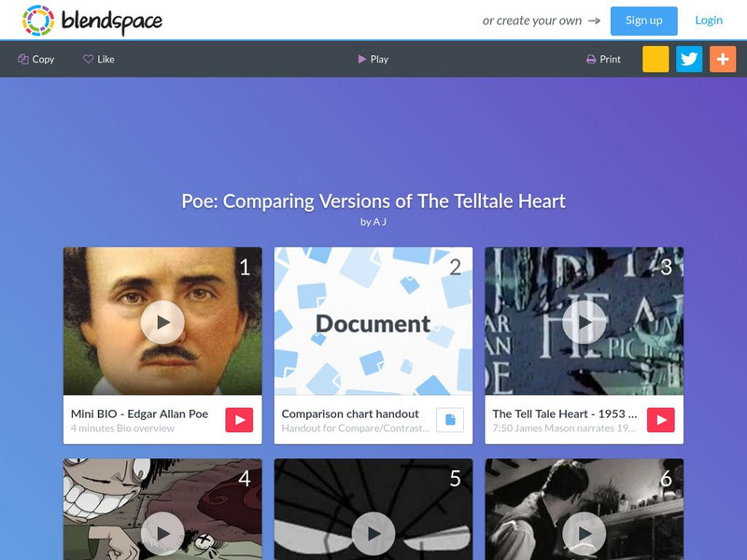This screenshot has height=560, width=747.
Task: Click the blendspace logo
Action: (92, 21)
